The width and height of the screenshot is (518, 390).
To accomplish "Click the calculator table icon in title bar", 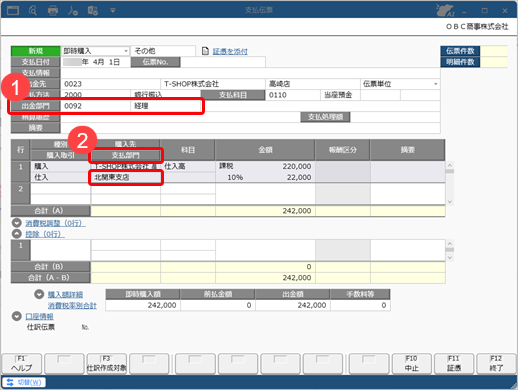I will 93,11.
